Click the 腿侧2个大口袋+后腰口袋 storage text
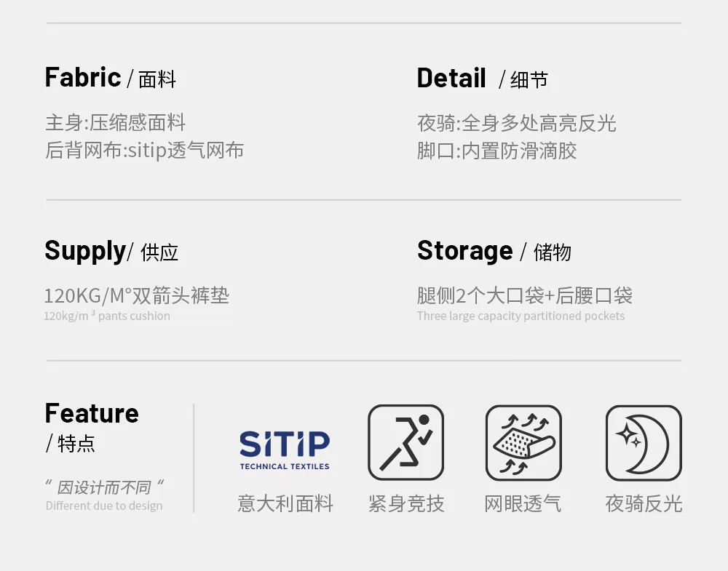This screenshot has height=571, width=728. point(524,295)
